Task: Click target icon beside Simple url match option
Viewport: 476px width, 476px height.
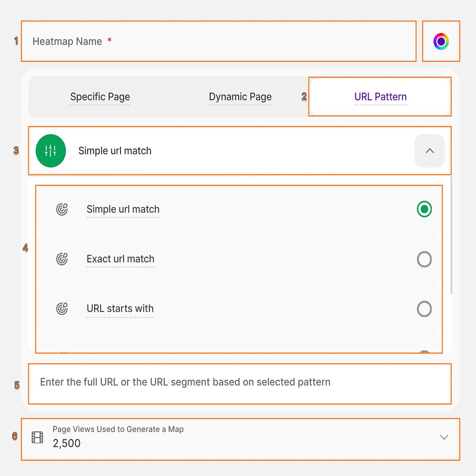Action: click(62, 209)
